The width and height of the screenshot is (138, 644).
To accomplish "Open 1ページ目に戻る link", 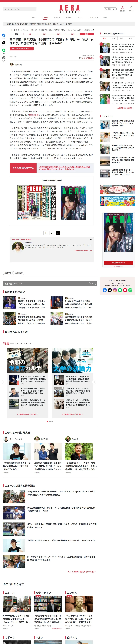I will pos(88,58).
